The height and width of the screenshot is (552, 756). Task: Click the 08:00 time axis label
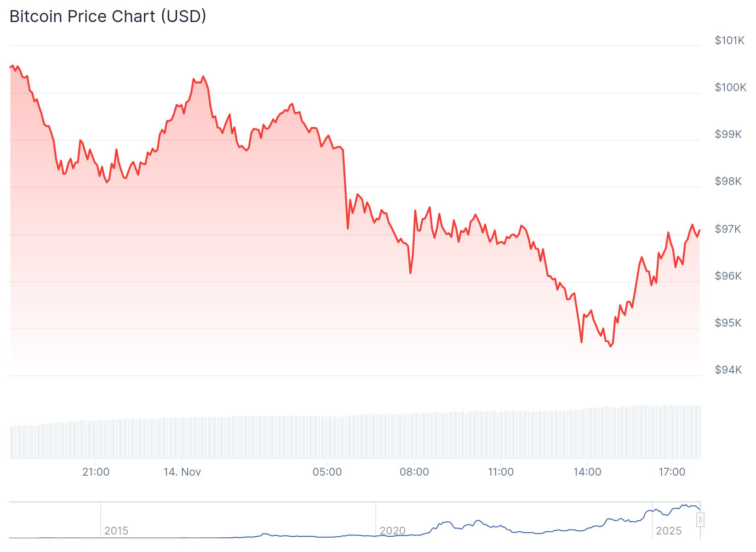(x=414, y=472)
